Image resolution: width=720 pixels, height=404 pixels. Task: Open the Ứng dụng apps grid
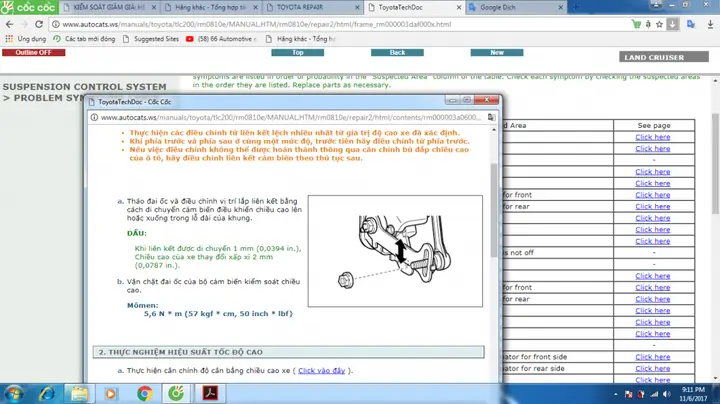coord(26,39)
